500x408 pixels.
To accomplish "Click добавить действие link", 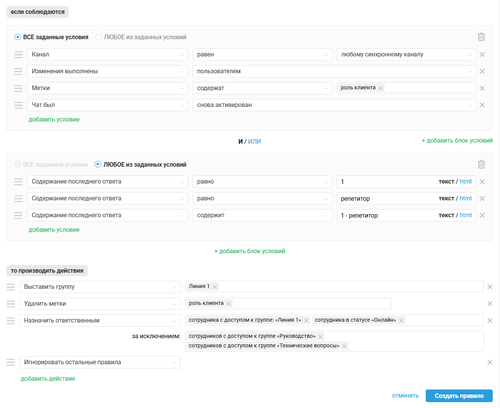I will pos(48,379).
